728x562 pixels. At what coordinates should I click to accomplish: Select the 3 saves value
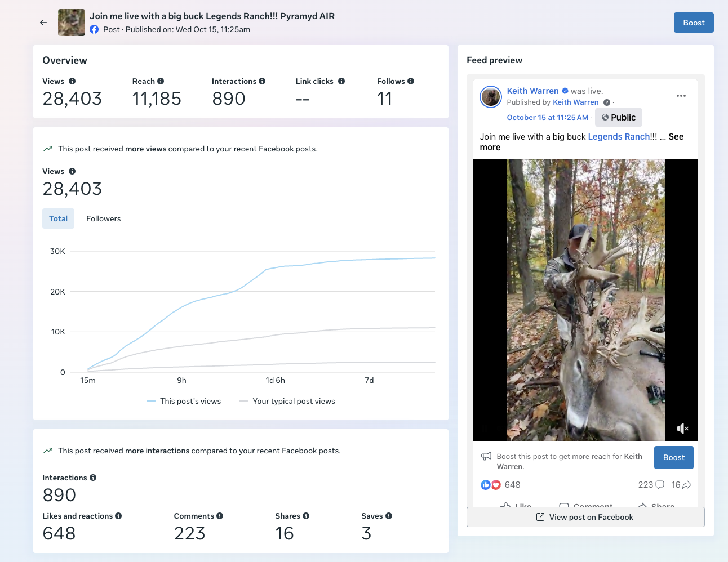(x=366, y=533)
